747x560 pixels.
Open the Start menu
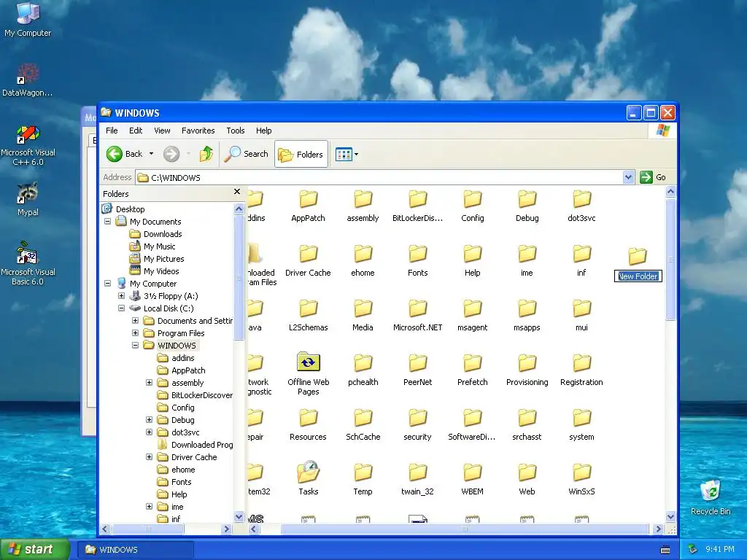[35, 549]
